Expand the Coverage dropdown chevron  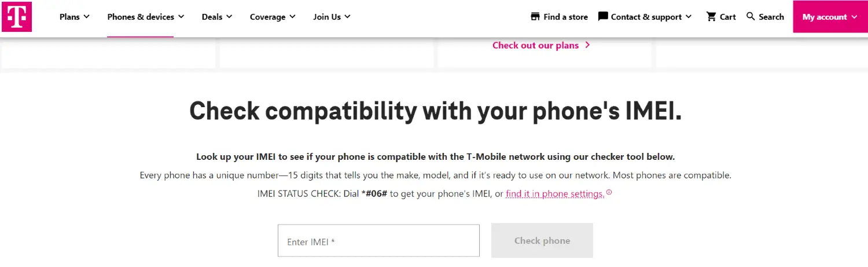click(292, 17)
